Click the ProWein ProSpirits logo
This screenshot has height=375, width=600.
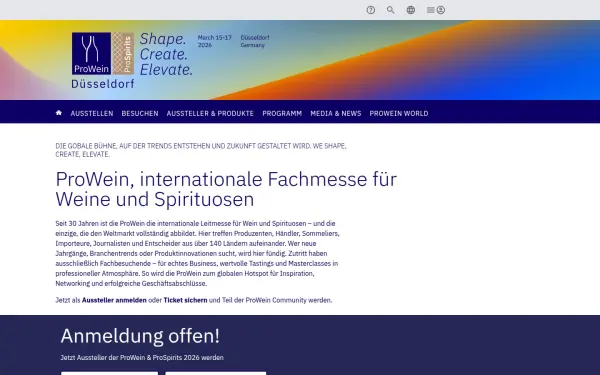coord(103,54)
